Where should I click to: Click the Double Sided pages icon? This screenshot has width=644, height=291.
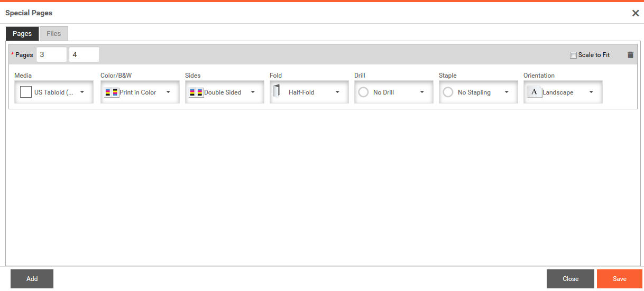coord(196,92)
